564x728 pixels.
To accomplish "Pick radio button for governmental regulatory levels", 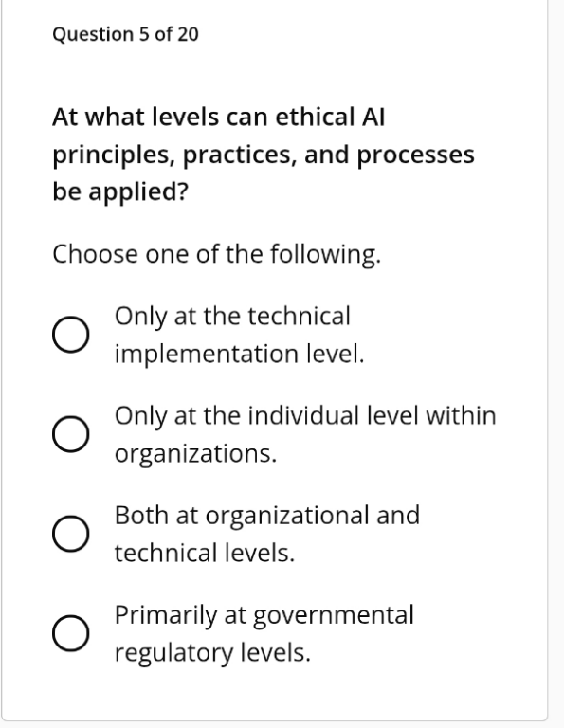I will point(70,633).
